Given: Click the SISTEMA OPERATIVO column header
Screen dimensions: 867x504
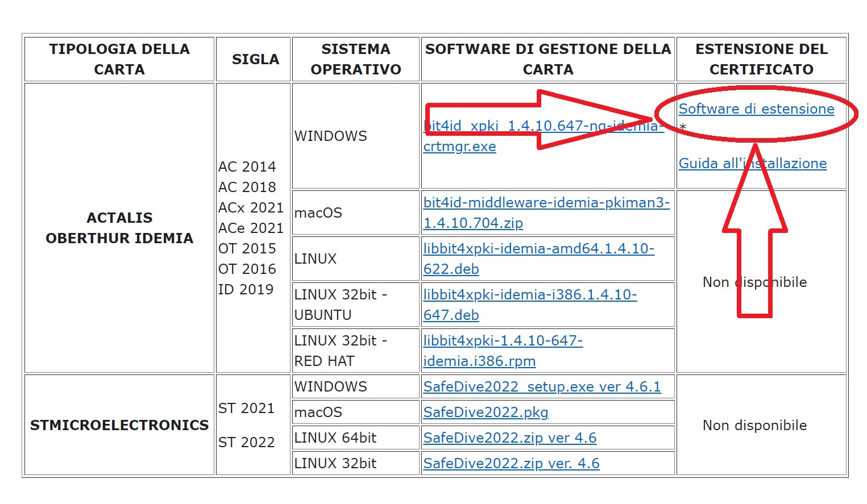Looking at the screenshot, I should click(356, 59).
